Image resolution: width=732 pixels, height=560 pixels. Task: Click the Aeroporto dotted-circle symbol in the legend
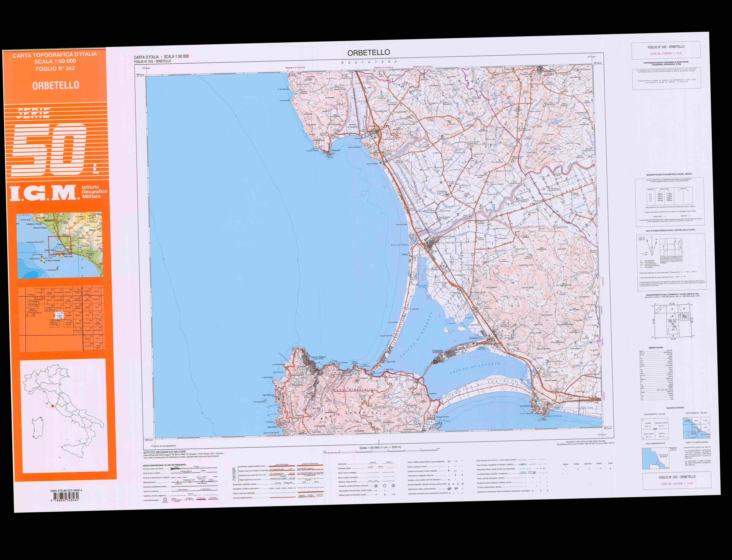pos(376,486)
